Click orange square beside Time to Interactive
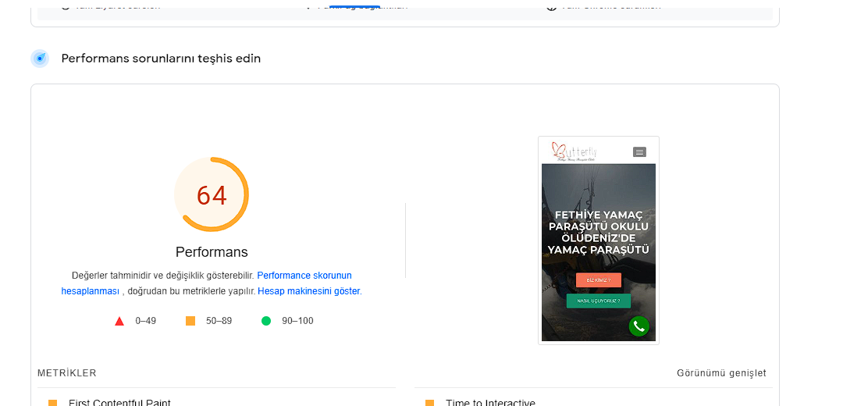 tap(429, 403)
